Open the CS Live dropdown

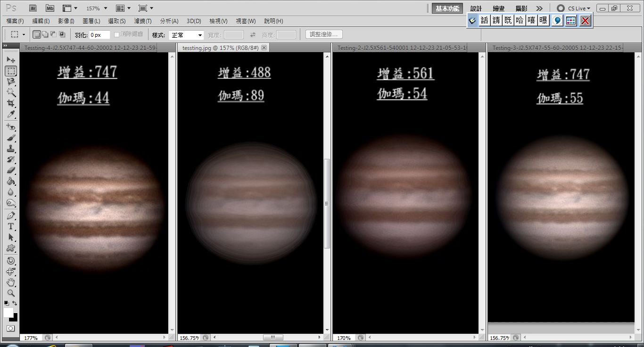tap(573, 8)
